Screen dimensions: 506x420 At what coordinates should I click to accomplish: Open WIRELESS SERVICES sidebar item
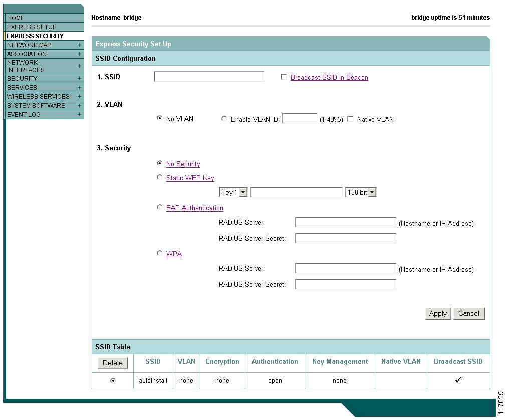(38, 97)
